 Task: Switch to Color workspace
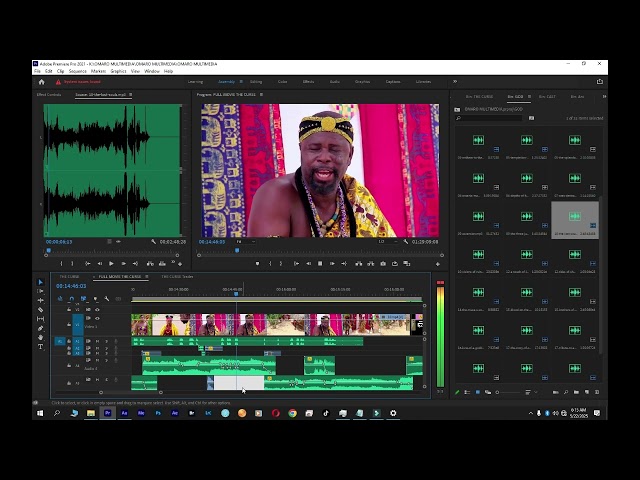tap(282, 82)
